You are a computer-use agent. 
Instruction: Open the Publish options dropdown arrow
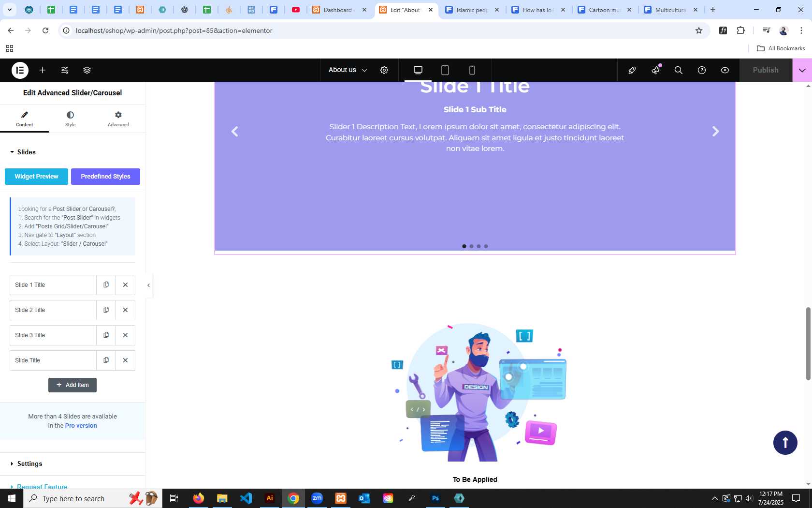click(802, 70)
